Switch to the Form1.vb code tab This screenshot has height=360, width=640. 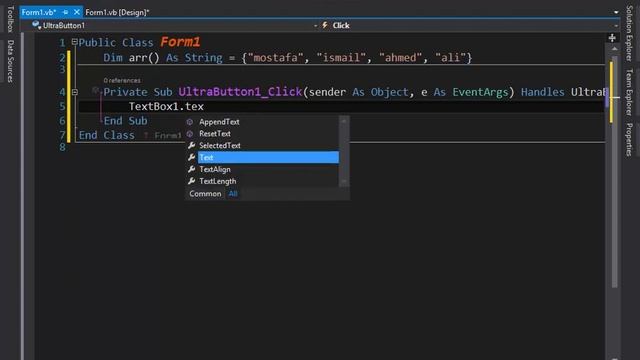click(39, 12)
